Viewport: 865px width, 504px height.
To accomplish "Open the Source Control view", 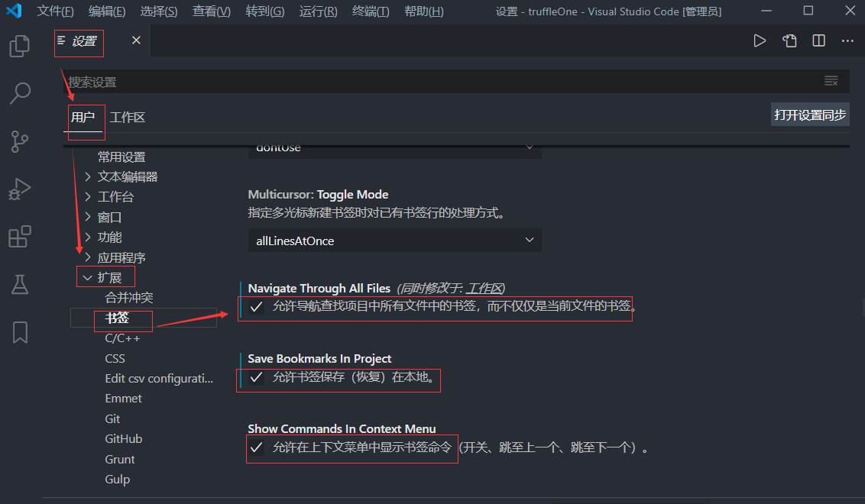I will (x=20, y=142).
